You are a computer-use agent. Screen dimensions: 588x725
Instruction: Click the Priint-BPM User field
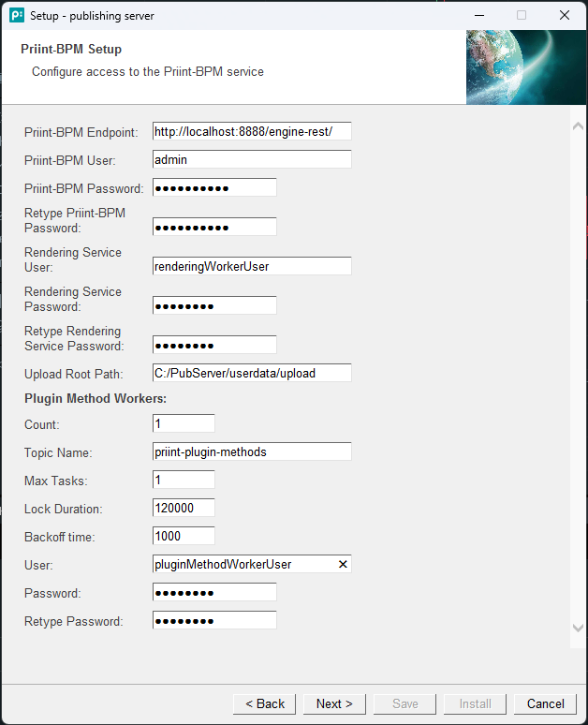[252, 159]
